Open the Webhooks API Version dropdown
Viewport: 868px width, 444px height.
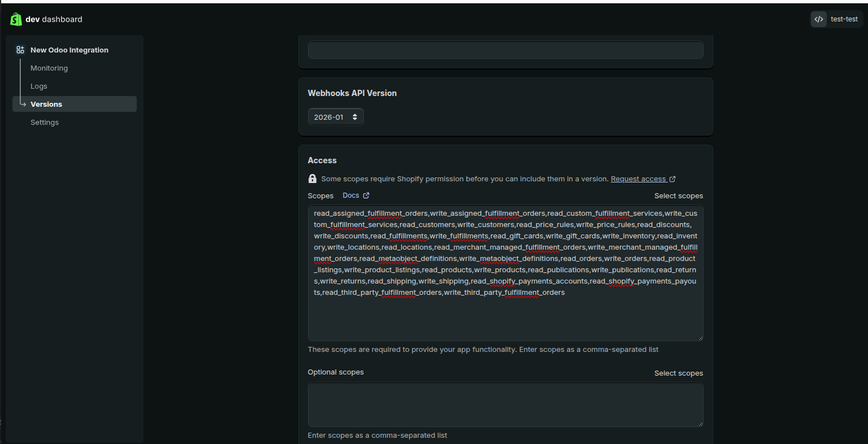(x=336, y=116)
